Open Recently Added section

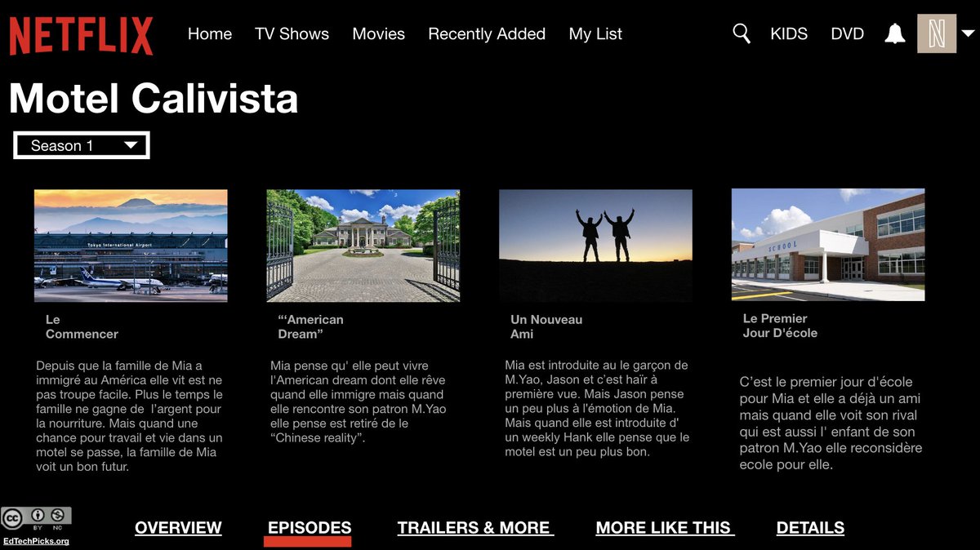click(487, 33)
